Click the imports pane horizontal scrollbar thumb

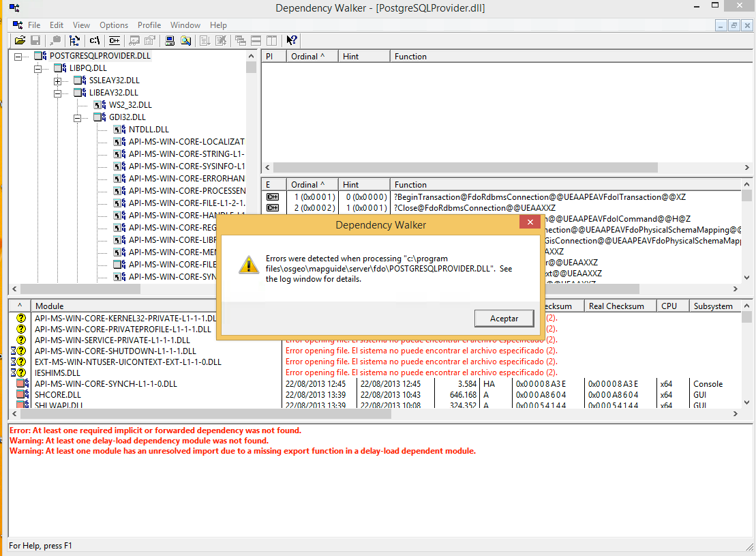point(466,167)
